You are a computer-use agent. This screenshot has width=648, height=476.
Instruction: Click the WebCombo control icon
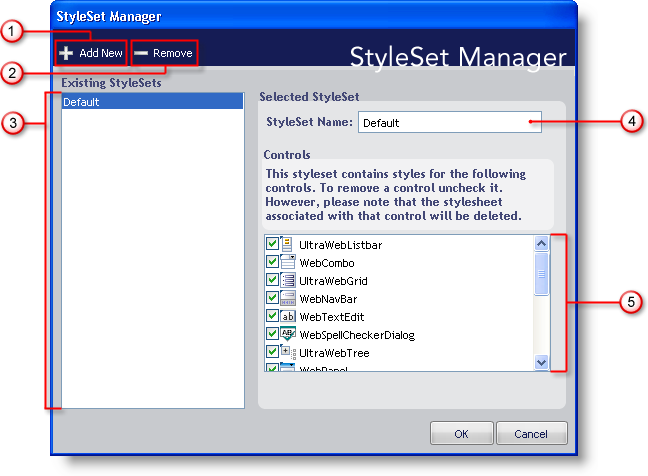[287, 262]
